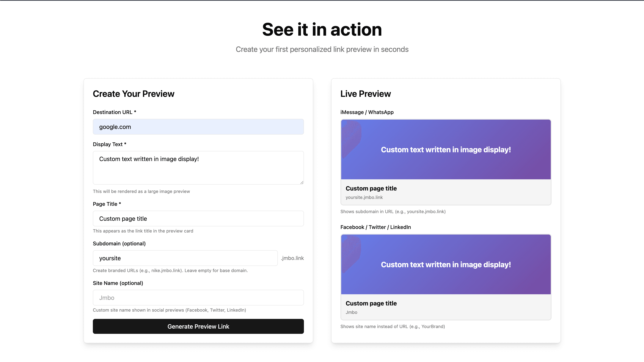Click the Live Preview panel heading
Viewport: 644px width, 362px height.
(x=365, y=94)
